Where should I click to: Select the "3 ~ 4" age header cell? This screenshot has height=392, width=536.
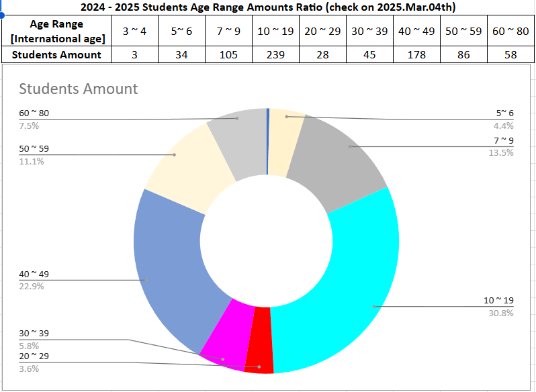134,32
